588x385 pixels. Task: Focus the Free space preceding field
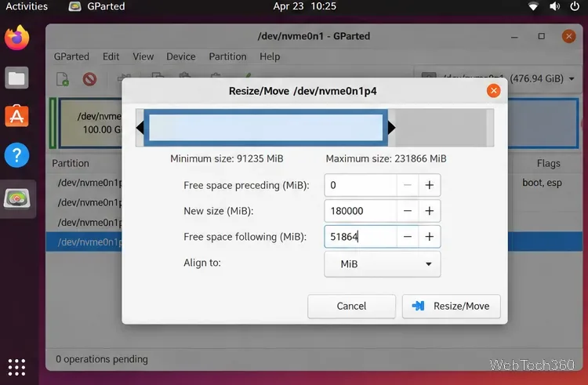point(361,185)
